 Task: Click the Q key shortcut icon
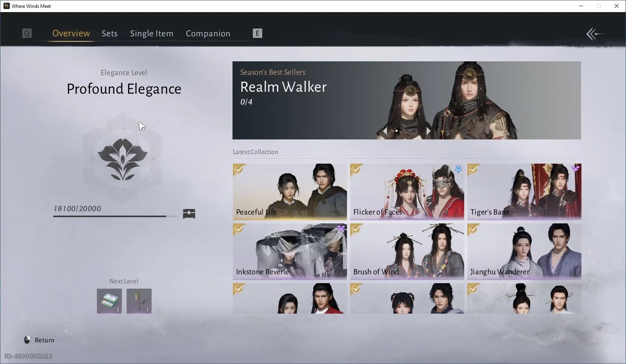[x=27, y=33]
